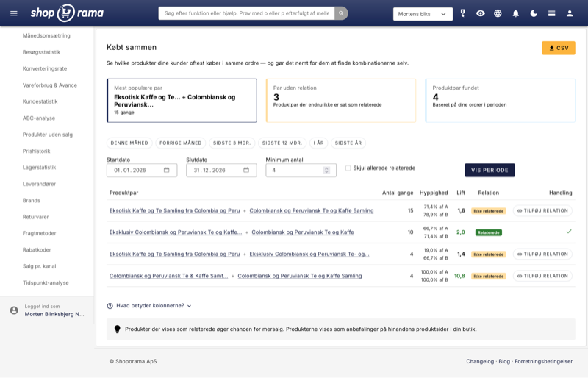
Task: Select the 'Sidste 12 mdr.' period chip
Action: point(282,143)
